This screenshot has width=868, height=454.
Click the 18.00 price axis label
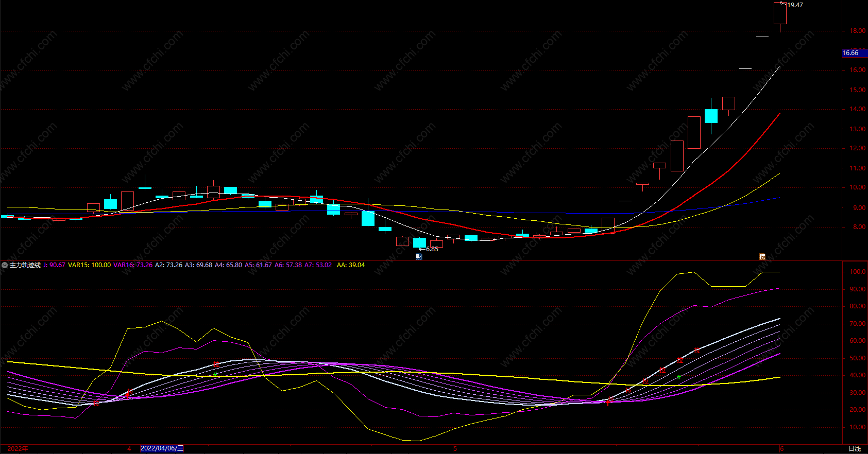[858, 31]
